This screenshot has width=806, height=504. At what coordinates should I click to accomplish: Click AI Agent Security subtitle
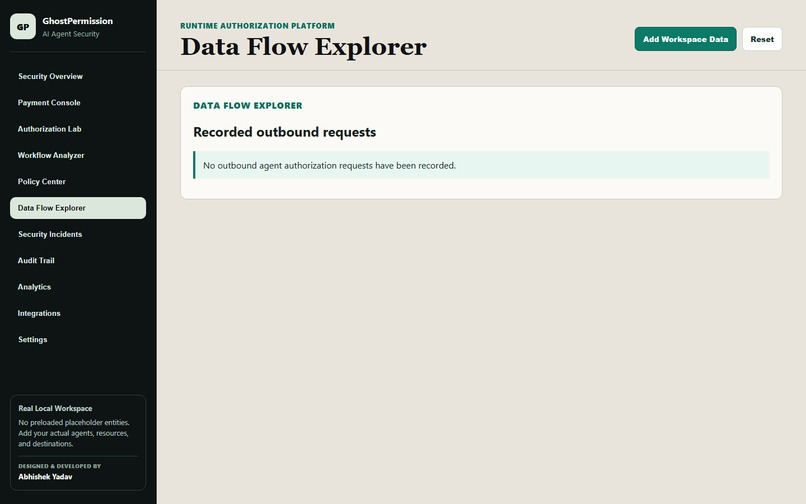point(70,34)
